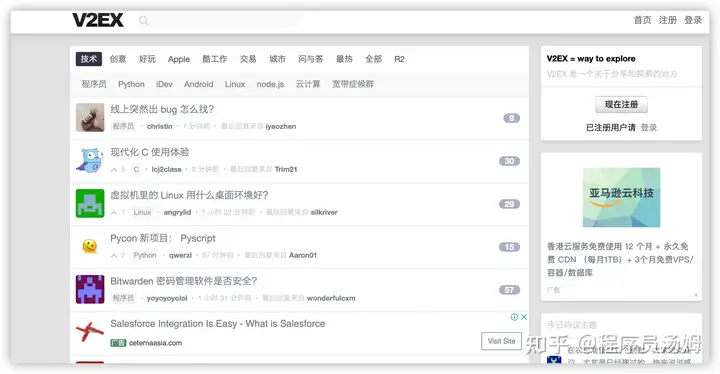The image size is (720, 374).
Task: Switch to the 酷工作 tab
Action: click(x=215, y=59)
